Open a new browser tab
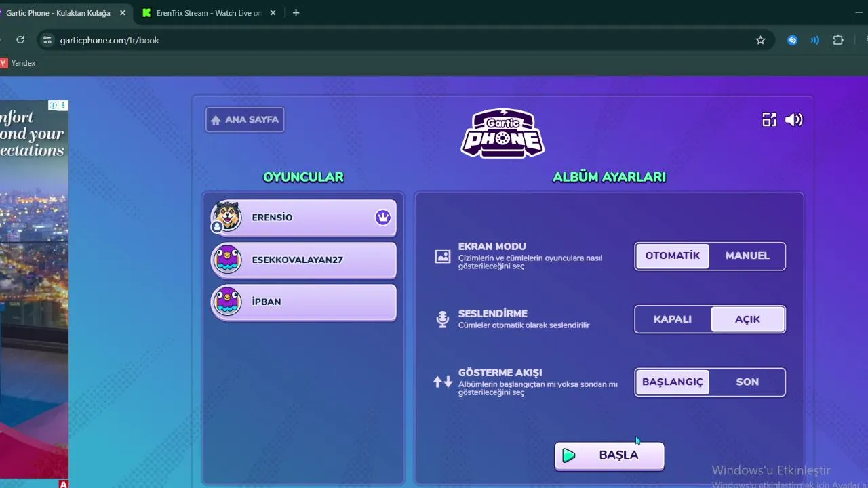 [x=296, y=13]
